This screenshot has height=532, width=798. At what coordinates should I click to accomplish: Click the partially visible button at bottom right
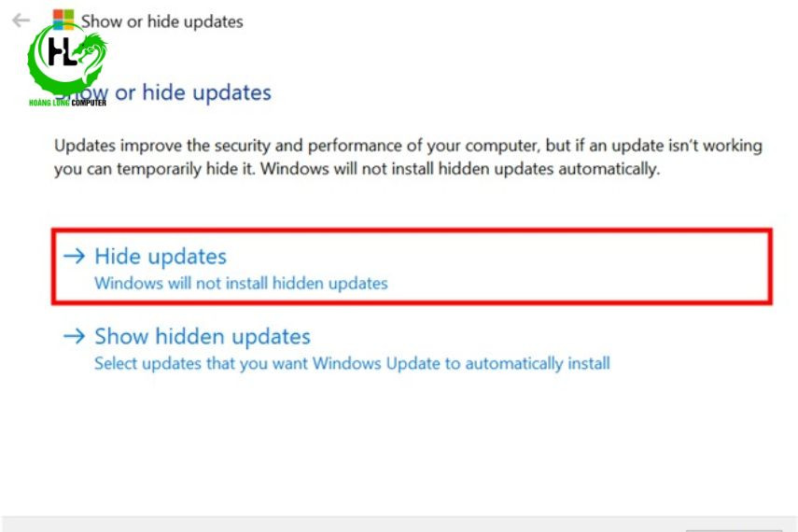[734, 530]
